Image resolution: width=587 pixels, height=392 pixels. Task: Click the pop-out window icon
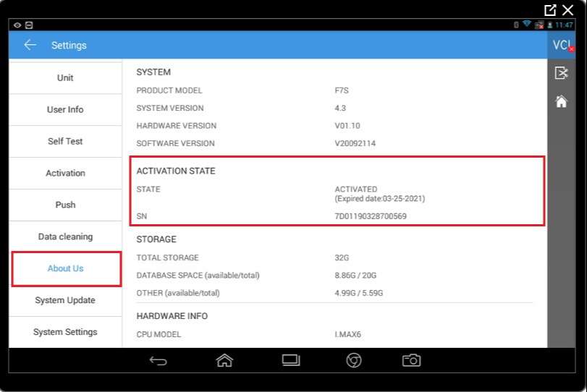550,10
